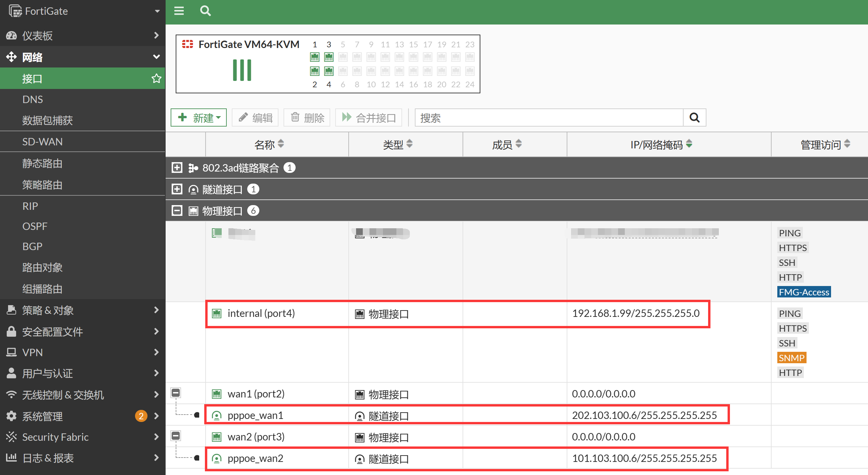Click the 合并接口 button
The height and width of the screenshot is (475, 868).
[368, 117]
